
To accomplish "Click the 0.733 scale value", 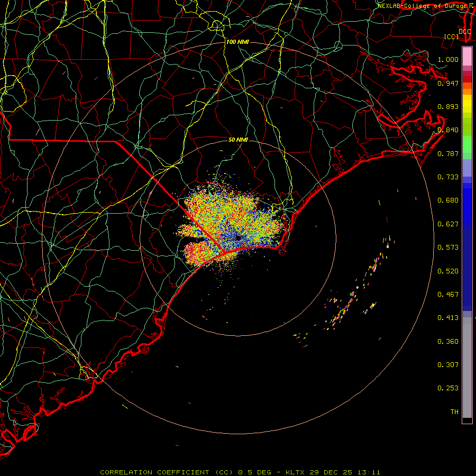I will point(448,177).
